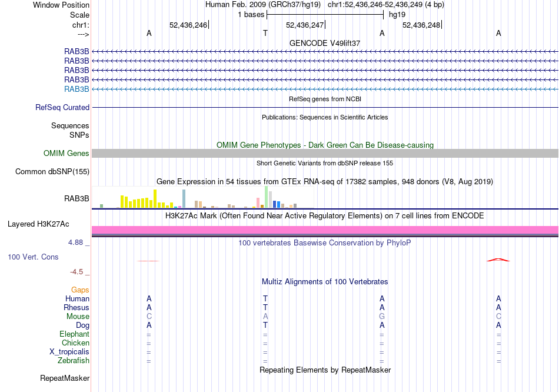559x392 pixels.
Task: Click the "Human" alignment row label
Action: 77,298
